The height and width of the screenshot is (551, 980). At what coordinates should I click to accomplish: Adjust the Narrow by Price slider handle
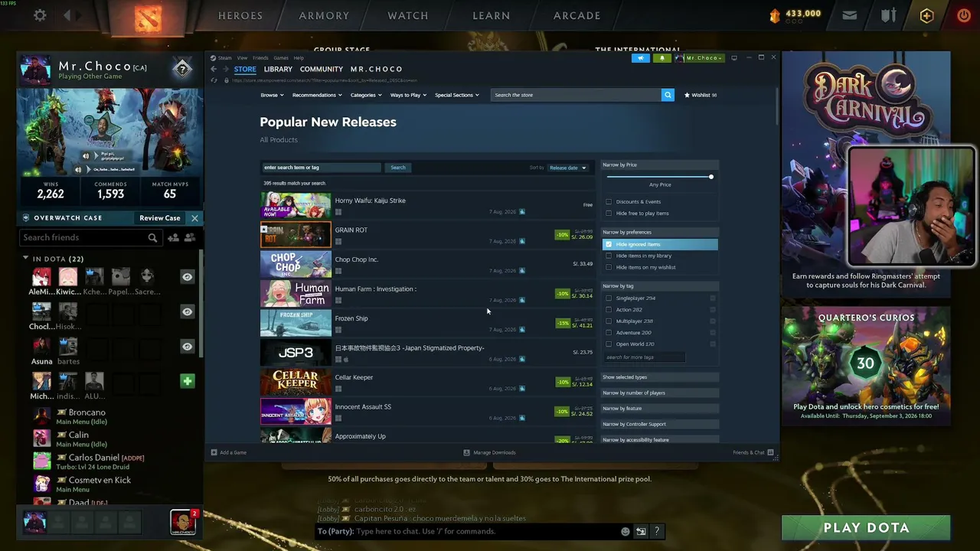(x=710, y=177)
